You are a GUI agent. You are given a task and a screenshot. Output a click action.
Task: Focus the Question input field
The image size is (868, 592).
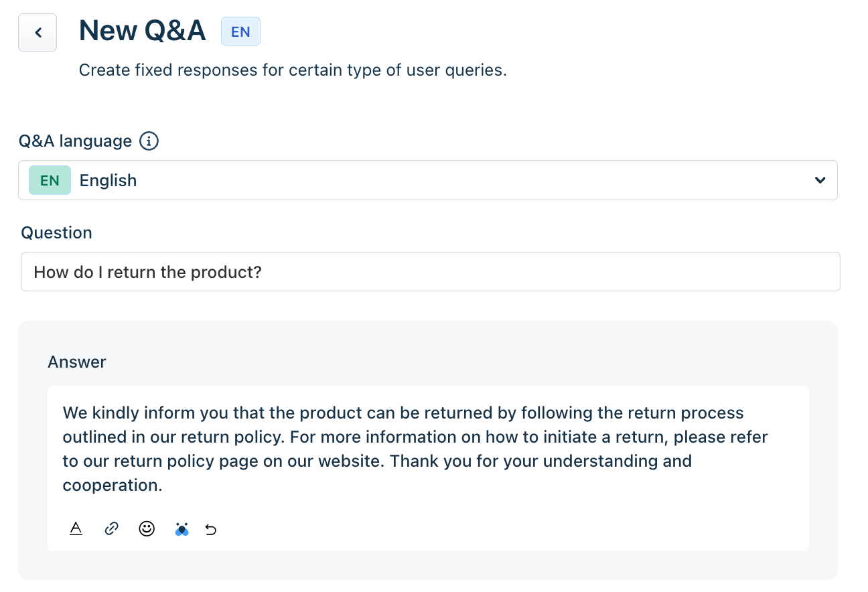tap(430, 272)
